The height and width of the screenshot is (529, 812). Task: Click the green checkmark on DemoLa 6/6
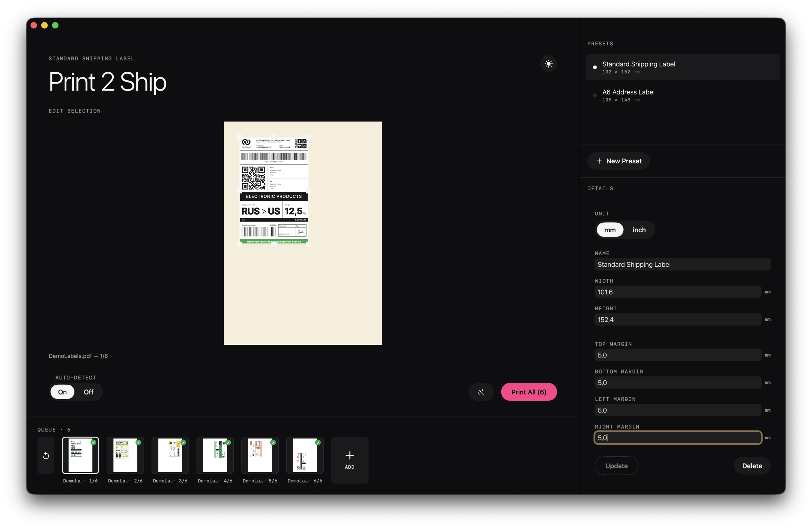pos(318,442)
